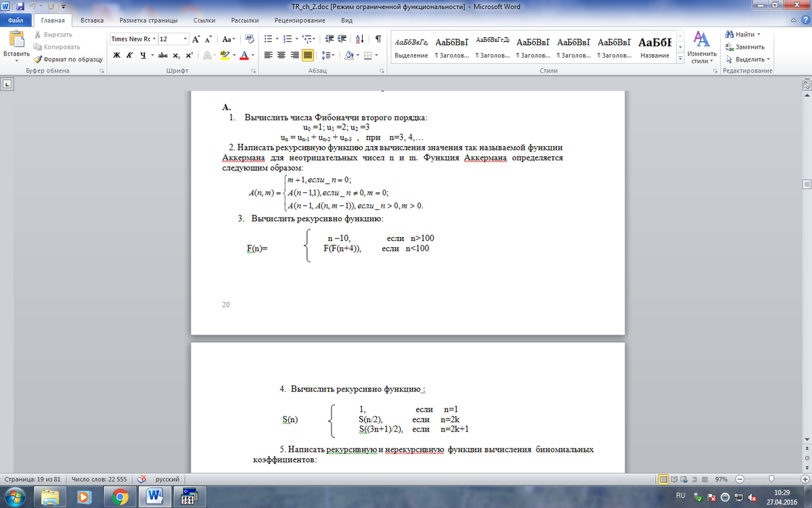
Task: Click Replace (Заменить) button
Action: click(x=745, y=47)
